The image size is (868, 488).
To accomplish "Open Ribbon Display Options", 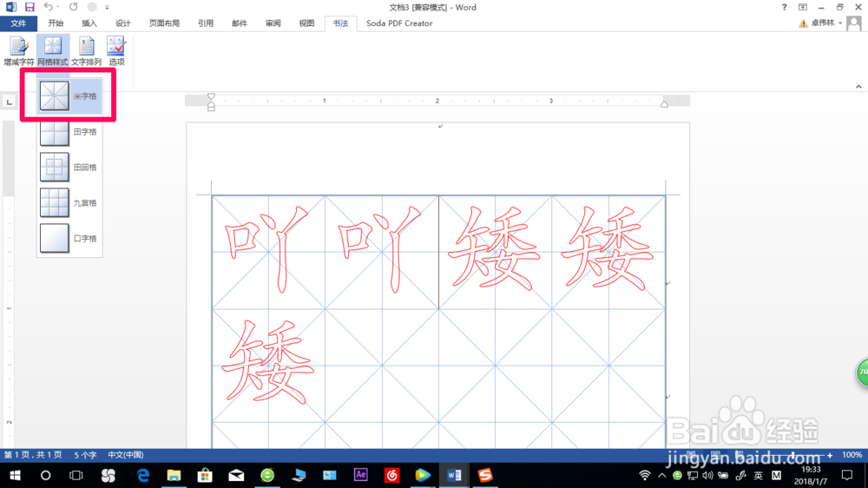I will click(x=803, y=7).
